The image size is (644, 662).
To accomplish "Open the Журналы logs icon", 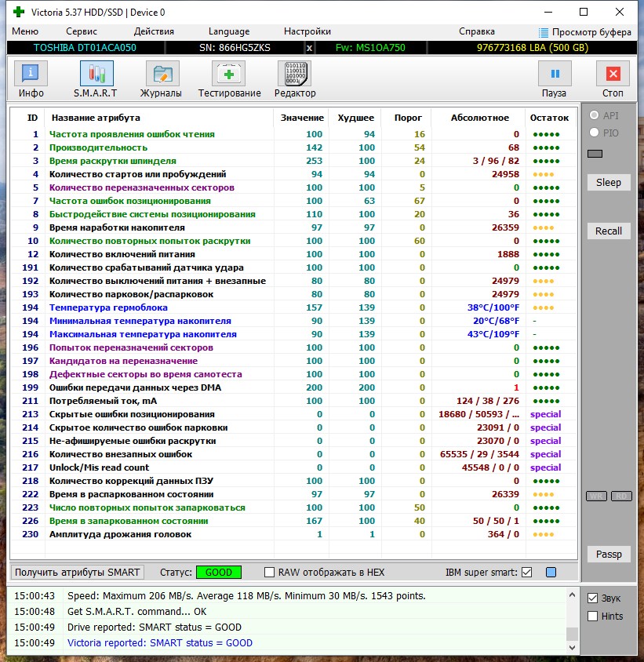I will coord(162,74).
